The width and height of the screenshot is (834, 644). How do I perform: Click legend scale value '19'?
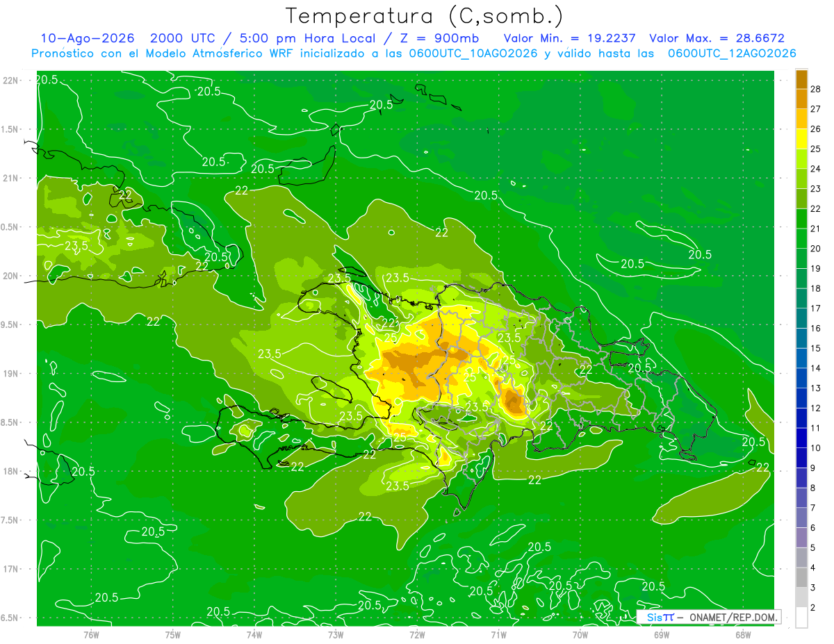pyautogui.click(x=816, y=268)
